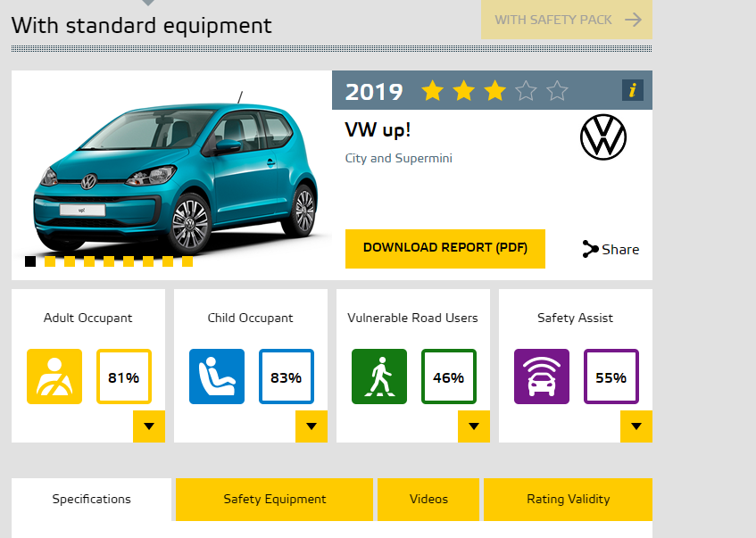Select the seventh carousel image dot

coord(148,261)
